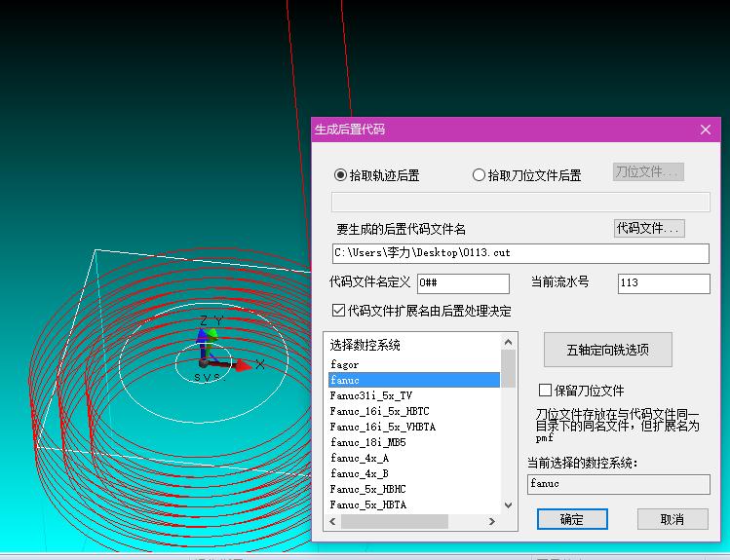
Task: Select the highlighted fanuc list entry
Action: [414, 380]
